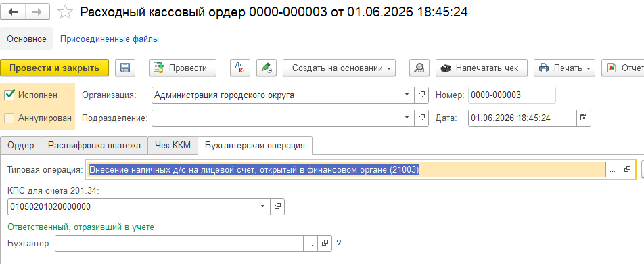Click Провести и закрыть button

click(55, 68)
